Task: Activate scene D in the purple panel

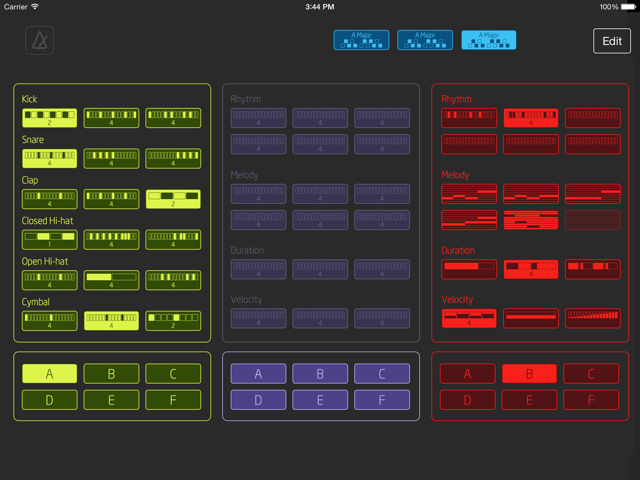Action: point(258,400)
